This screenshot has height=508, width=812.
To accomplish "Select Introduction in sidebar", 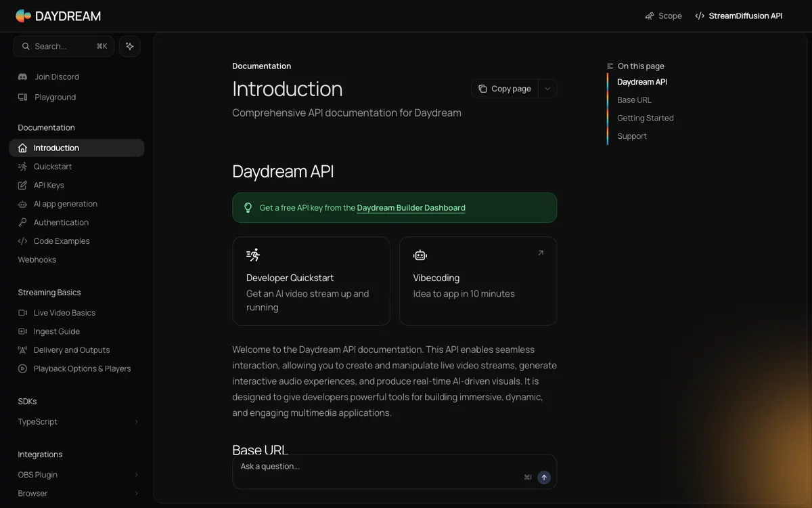I will coord(76,148).
